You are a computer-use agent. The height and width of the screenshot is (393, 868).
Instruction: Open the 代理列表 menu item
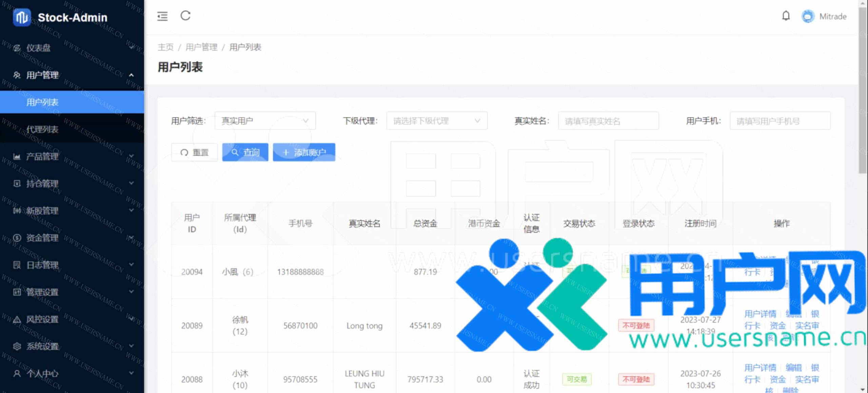[x=42, y=129]
